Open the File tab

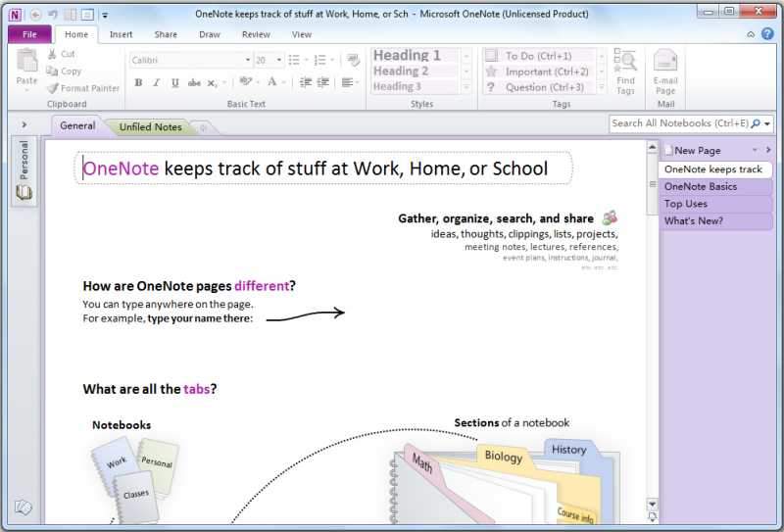click(29, 34)
